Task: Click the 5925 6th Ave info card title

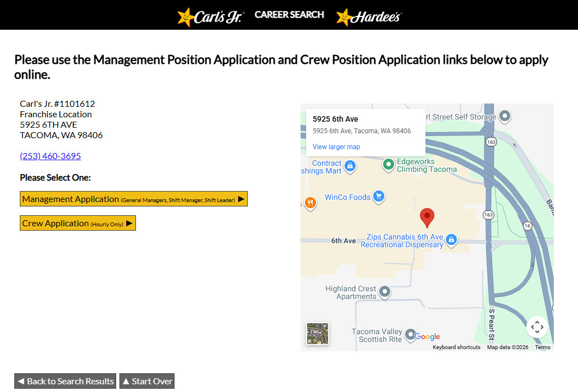Action: 335,119
